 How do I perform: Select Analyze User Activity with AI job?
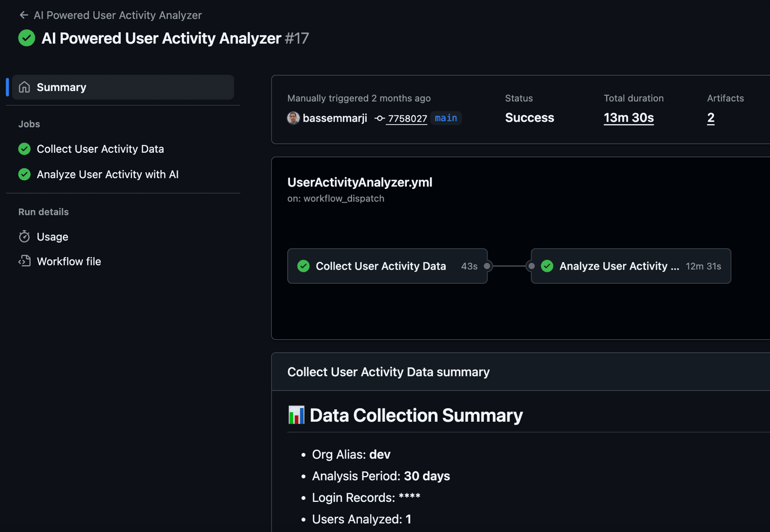pyautogui.click(x=107, y=174)
